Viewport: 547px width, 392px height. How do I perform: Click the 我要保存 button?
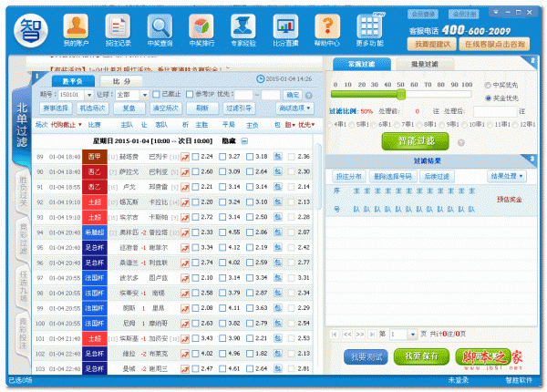click(421, 356)
